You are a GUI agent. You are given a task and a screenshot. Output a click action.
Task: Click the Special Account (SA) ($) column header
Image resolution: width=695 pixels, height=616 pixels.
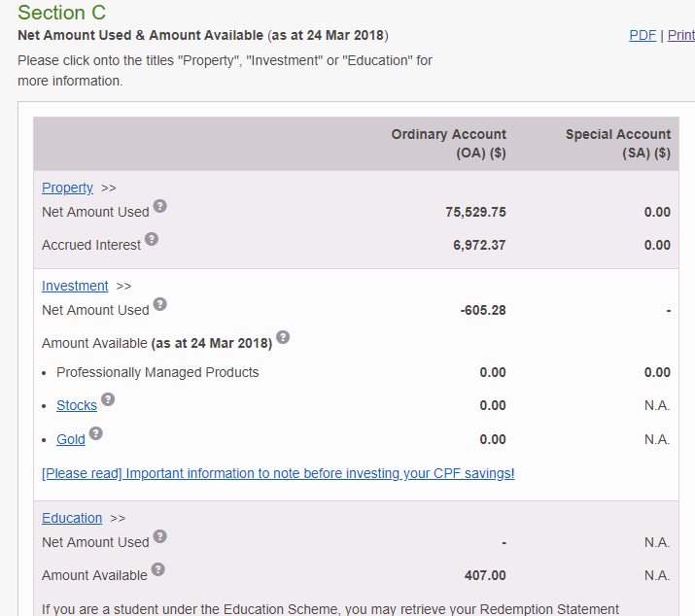pyautogui.click(x=618, y=144)
